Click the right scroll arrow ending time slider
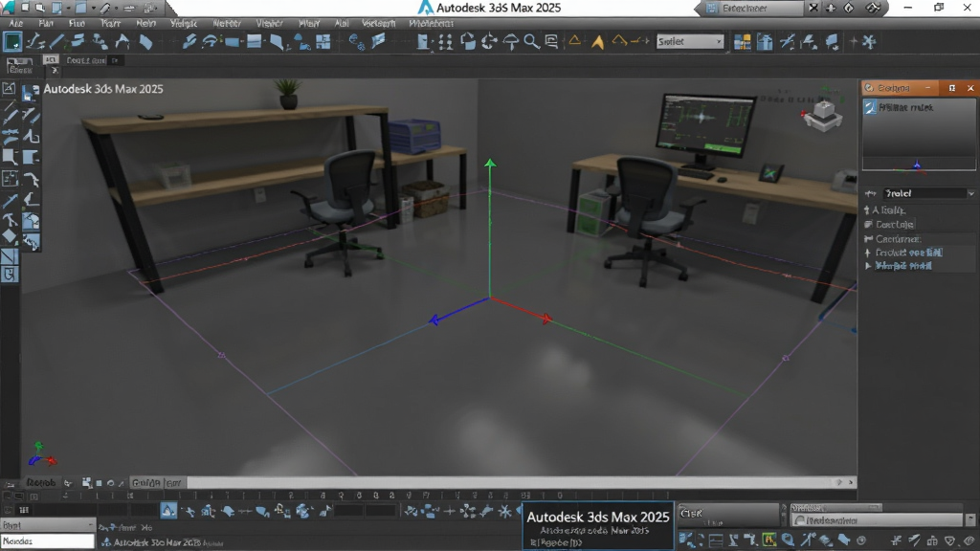Viewport: 980px width, 551px height. [850, 482]
